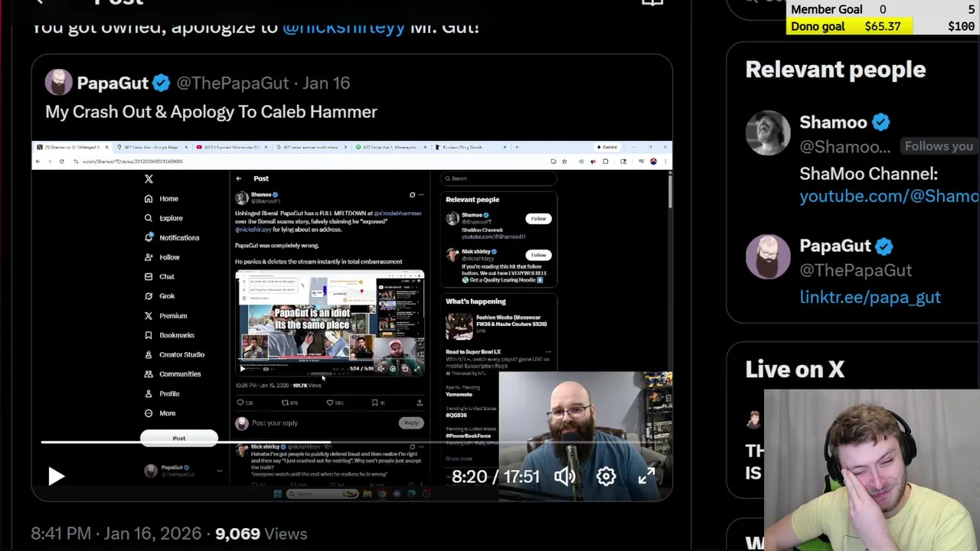Click the 9,069 Views count
Viewport: 980px width, 551px height.
click(261, 533)
